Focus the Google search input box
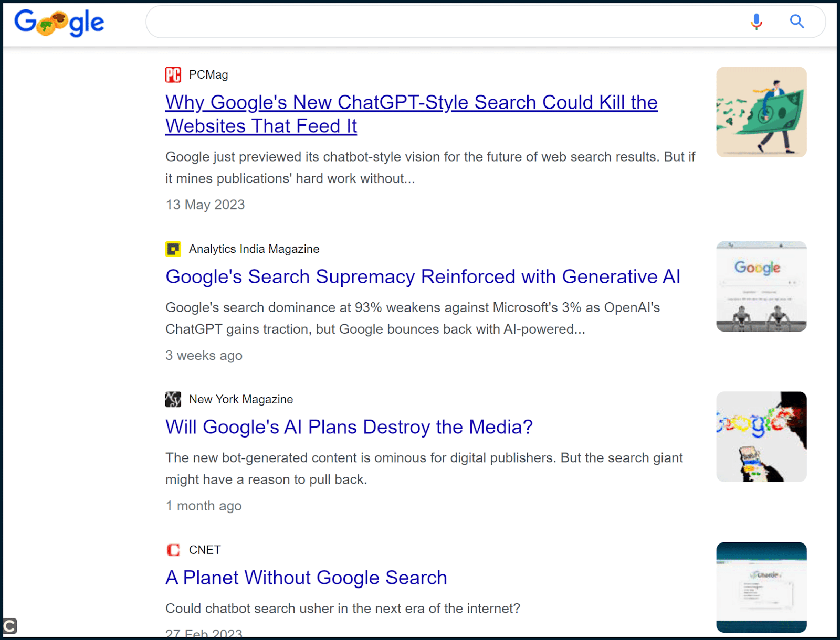Viewport: 840px width, 640px height. point(446,22)
